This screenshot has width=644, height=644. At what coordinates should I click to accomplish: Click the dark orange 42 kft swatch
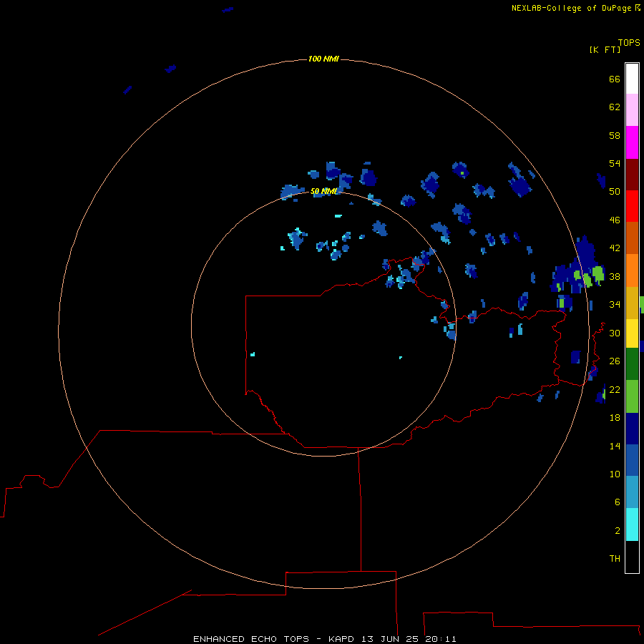pyautogui.click(x=632, y=238)
